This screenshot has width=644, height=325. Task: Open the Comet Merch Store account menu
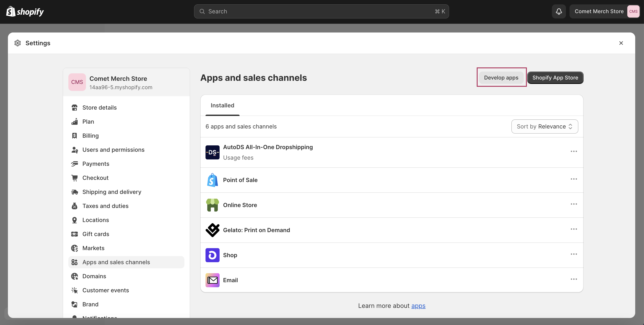tap(604, 11)
